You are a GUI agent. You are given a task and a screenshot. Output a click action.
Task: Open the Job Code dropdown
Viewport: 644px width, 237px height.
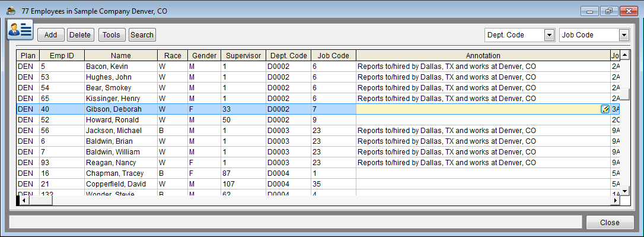(624, 35)
